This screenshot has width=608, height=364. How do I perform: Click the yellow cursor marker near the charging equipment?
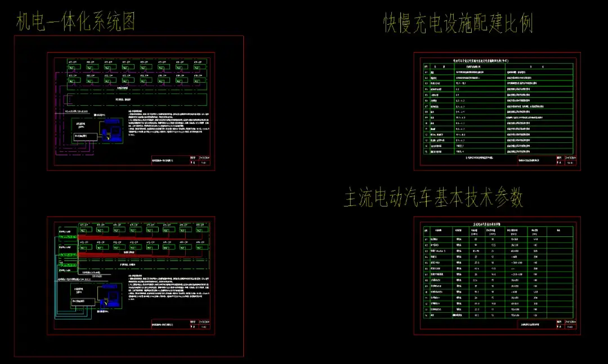point(109,138)
